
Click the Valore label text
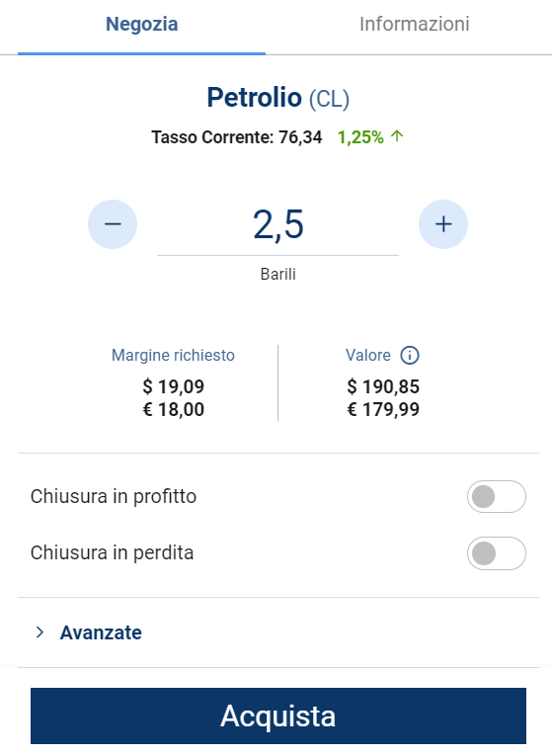pyautogui.click(x=368, y=356)
